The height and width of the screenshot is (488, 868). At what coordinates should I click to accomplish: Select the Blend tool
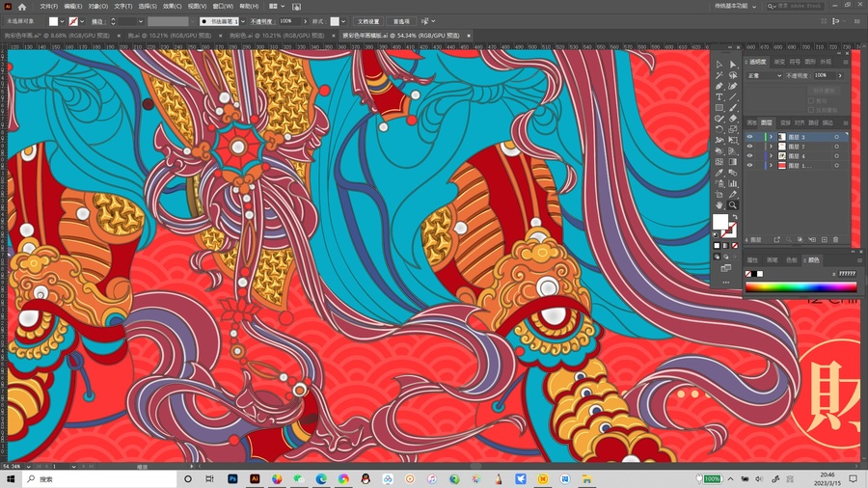pyautogui.click(x=733, y=173)
